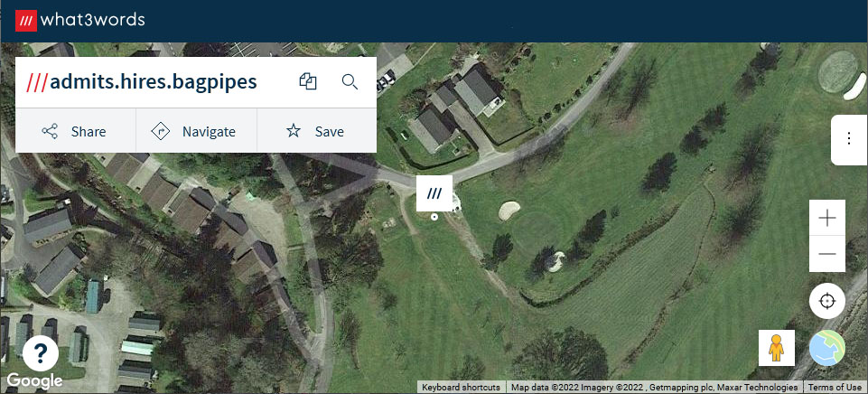The height and width of the screenshot is (394, 868).
Task: Share this what3words location
Action: pos(75,131)
